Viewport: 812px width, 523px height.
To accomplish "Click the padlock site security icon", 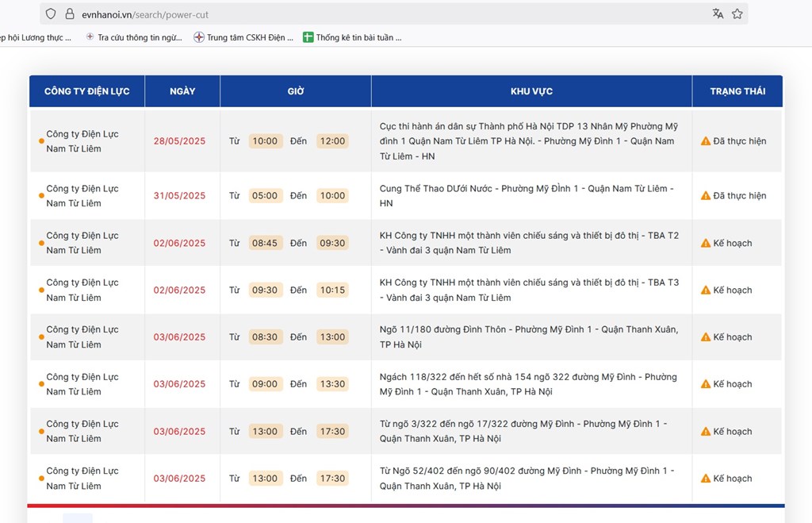I will pyautogui.click(x=70, y=14).
